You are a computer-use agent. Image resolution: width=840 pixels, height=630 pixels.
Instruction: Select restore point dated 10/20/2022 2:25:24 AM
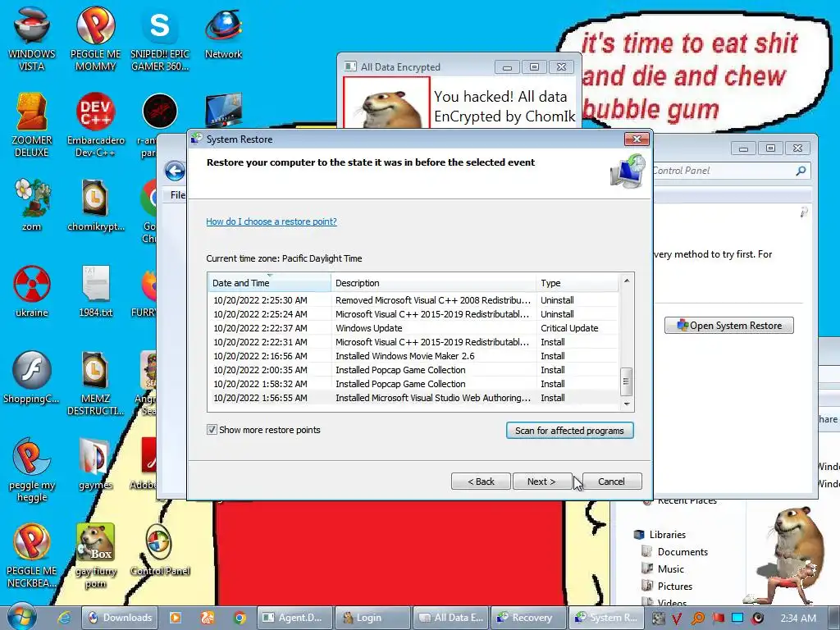[x=413, y=314]
